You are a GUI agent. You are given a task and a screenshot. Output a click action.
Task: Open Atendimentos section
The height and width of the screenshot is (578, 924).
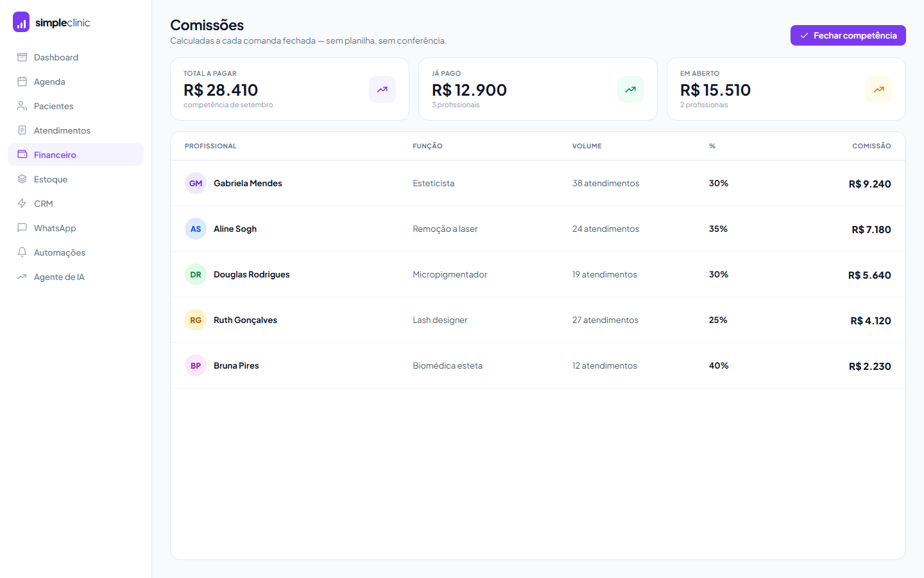76,130
